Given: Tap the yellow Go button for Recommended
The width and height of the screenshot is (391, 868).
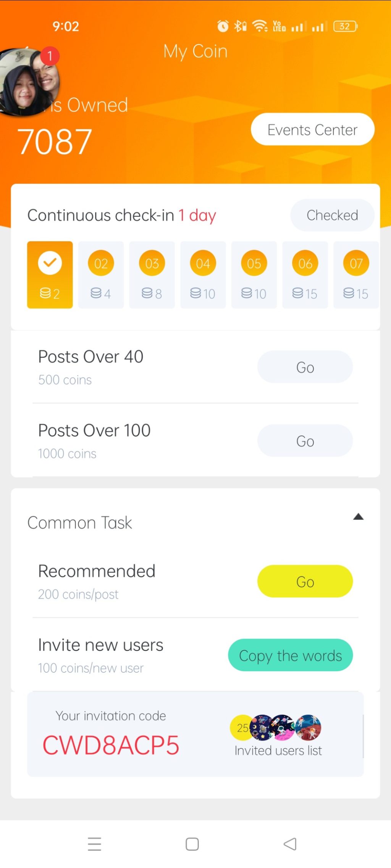Looking at the screenshot, I should click(x=305, y=582).
